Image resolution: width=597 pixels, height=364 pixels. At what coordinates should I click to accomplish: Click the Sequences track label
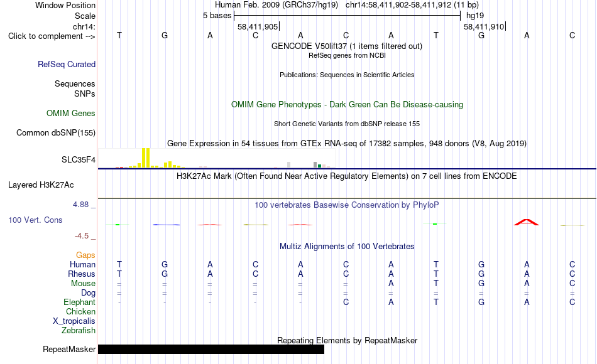(75, 83)
